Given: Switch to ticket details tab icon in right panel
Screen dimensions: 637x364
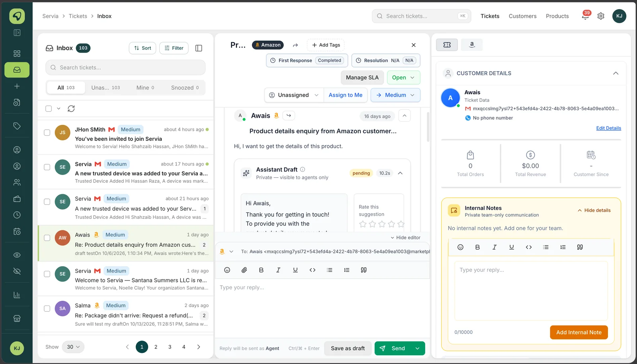Looking at the screenshot, I should pos(447,45).
